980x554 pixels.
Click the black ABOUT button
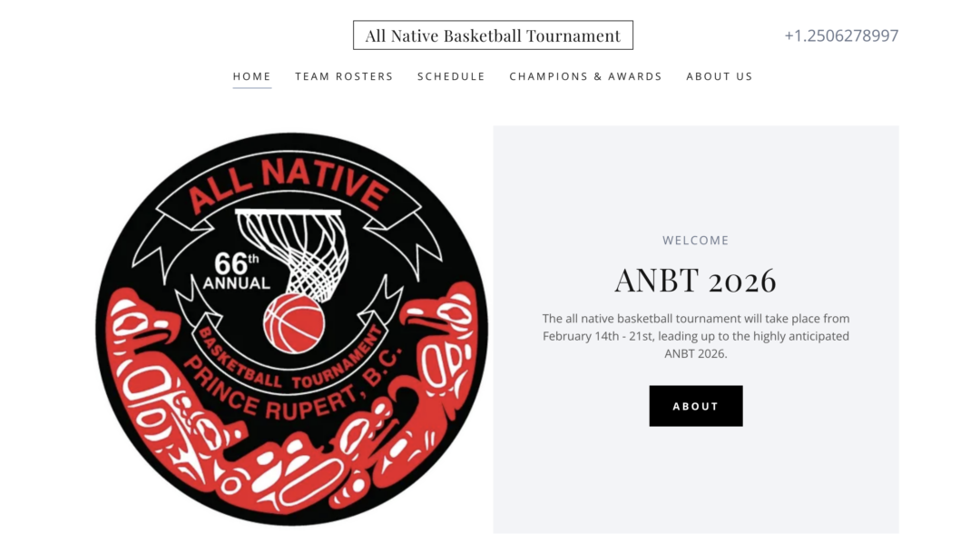pos(696,406)
